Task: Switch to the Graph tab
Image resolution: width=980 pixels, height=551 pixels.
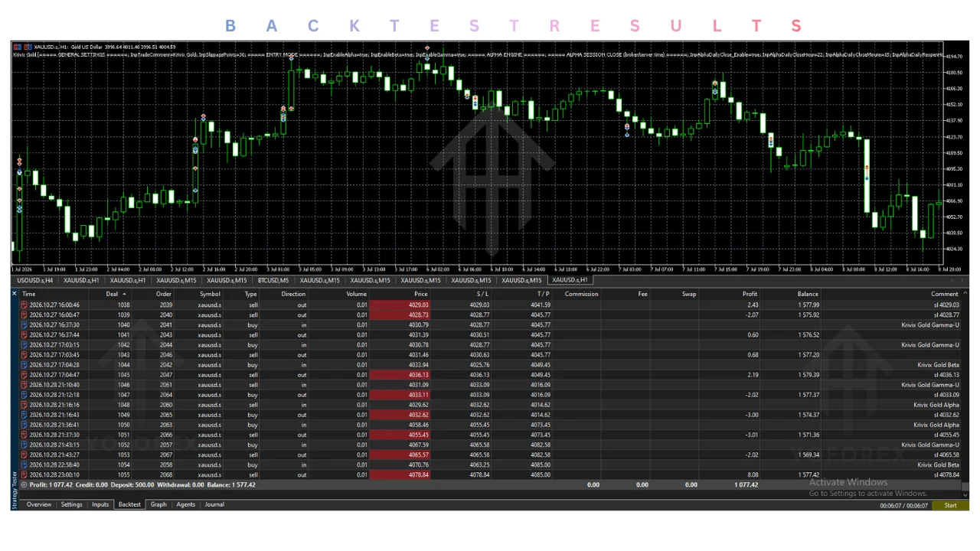Action: click(158, 504)
